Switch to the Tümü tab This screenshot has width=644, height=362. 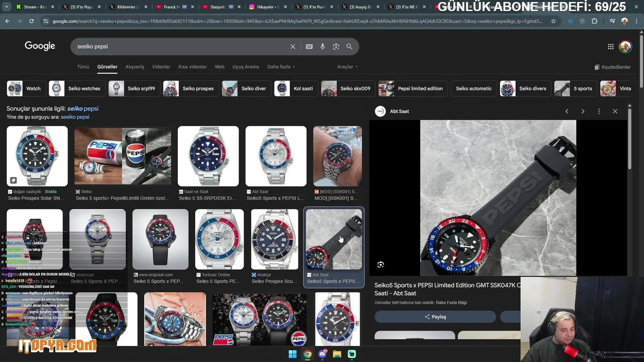[x=83, y=67]
